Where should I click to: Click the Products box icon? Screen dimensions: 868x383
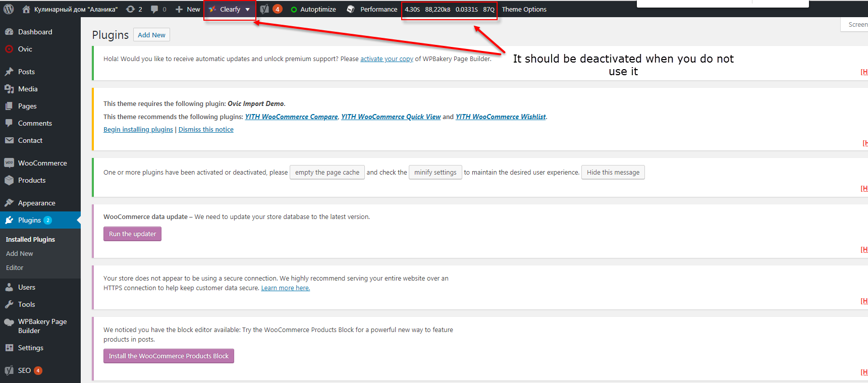tap(9, 180)
